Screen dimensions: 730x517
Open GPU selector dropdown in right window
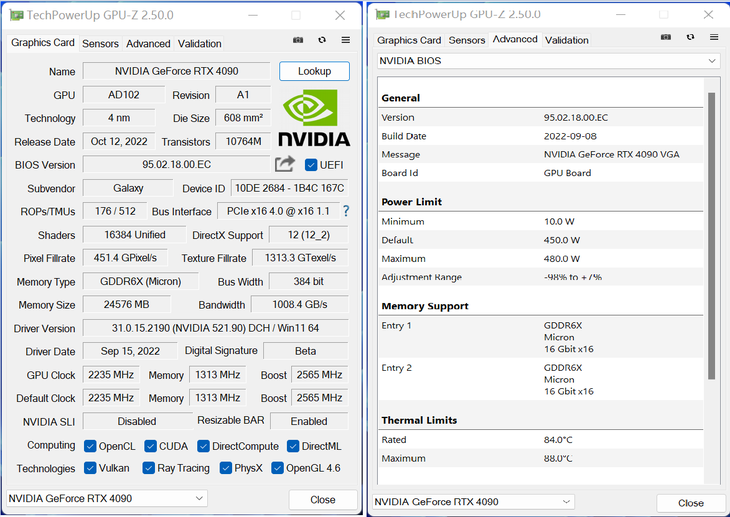point(473,502)
